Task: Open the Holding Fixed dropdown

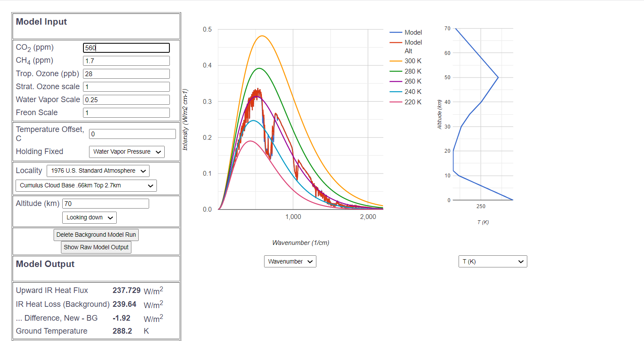Action: [x=127, y=152]
